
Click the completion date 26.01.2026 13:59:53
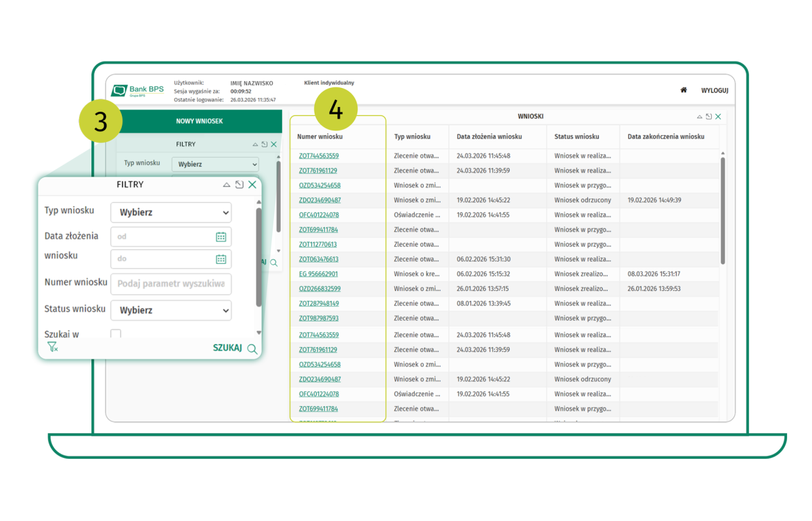pyautogui.click(x=654, y=289)
